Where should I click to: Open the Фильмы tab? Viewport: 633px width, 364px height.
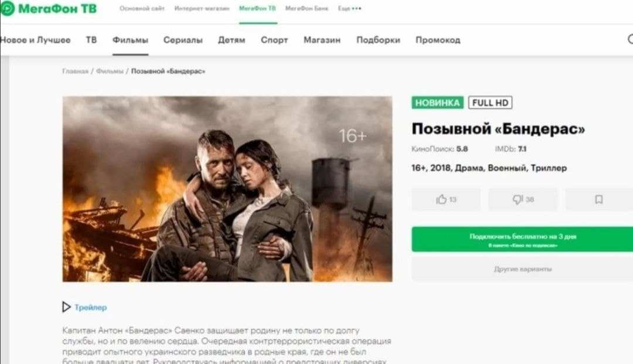130,40
